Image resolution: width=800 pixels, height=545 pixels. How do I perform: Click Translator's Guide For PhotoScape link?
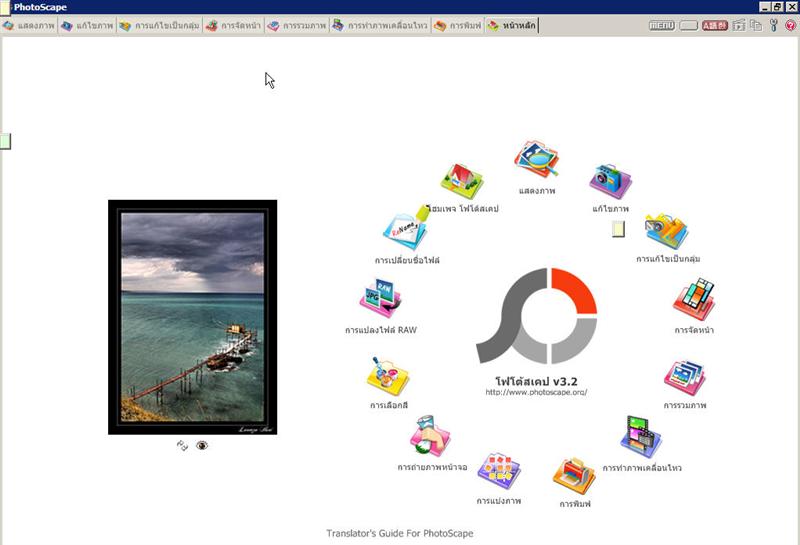399,533
